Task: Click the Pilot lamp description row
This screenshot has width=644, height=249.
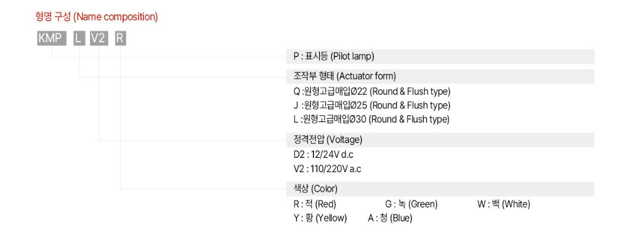Action: [440, 57]
